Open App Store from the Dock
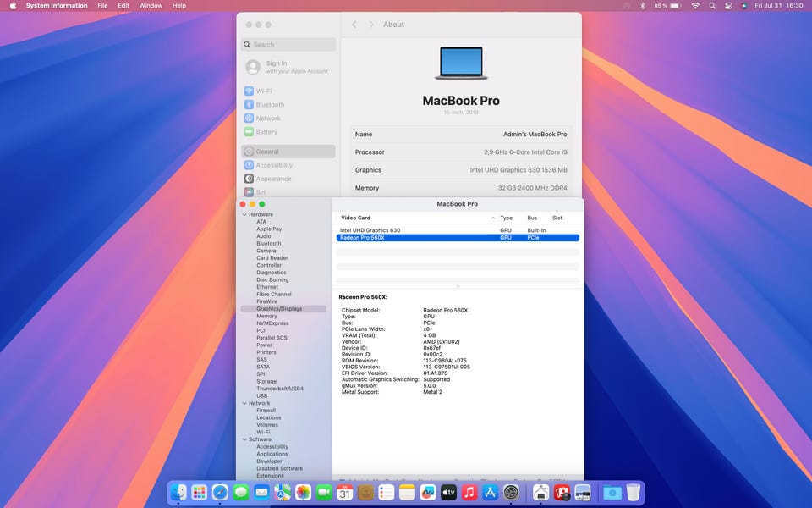 490,492
